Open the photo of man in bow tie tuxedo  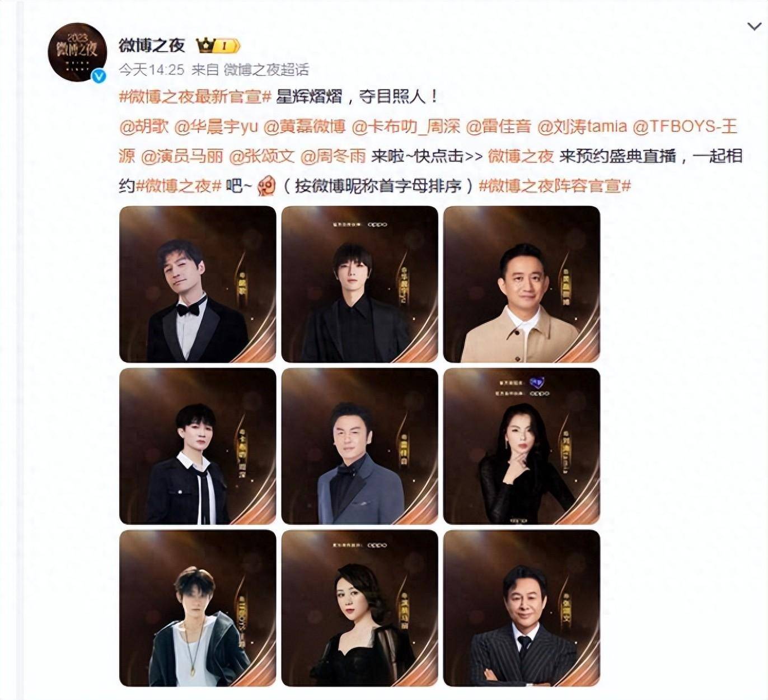click(198, 284)
